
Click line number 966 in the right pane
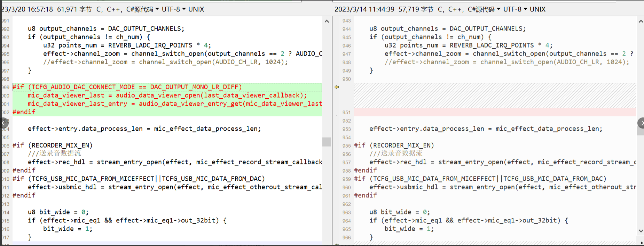coord(346,237)
